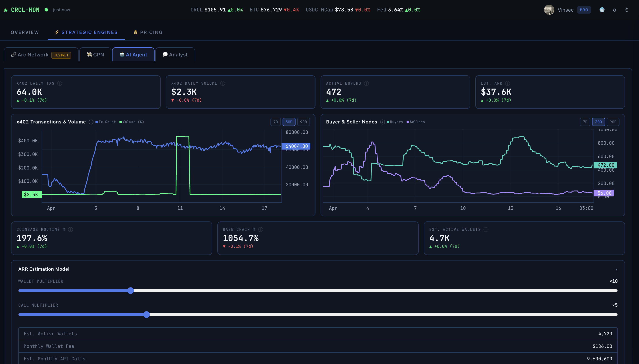Screen dimensions: 639x364
Task: Click the refresh icon in header
Action: pos(627,10)
